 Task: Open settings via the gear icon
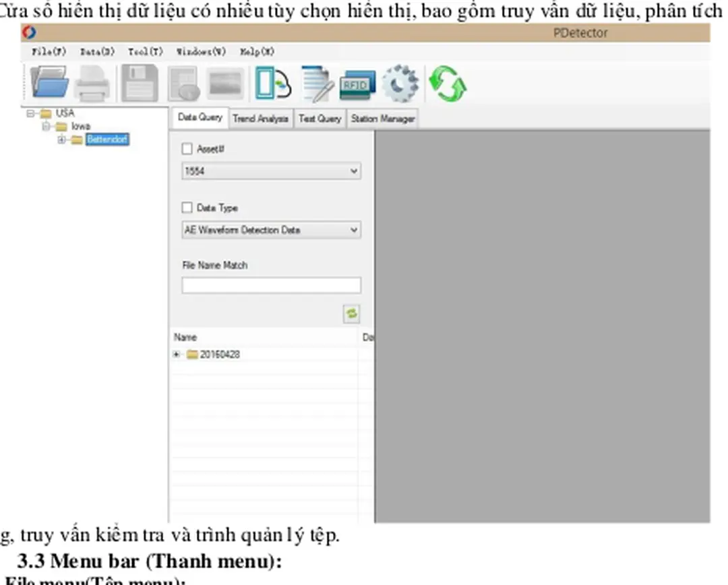(x=400, y=84)
